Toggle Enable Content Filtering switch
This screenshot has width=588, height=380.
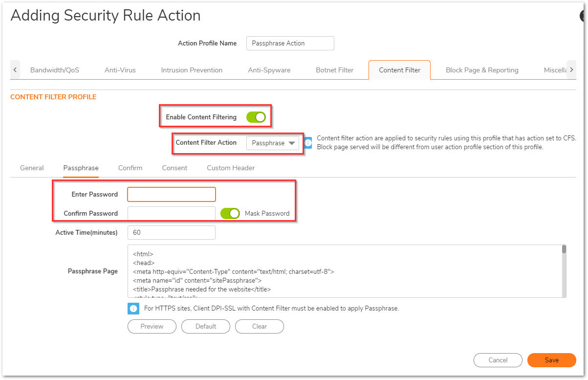[256, 117]
